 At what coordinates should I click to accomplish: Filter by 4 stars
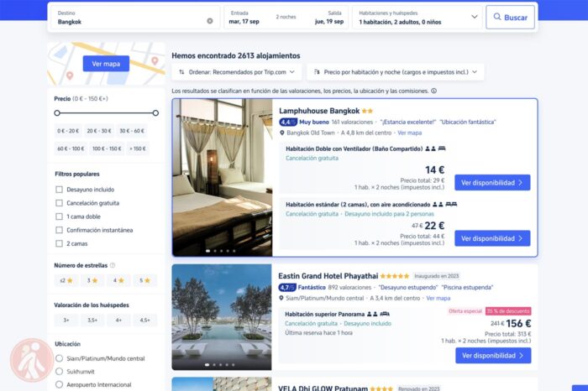point(119,280)
